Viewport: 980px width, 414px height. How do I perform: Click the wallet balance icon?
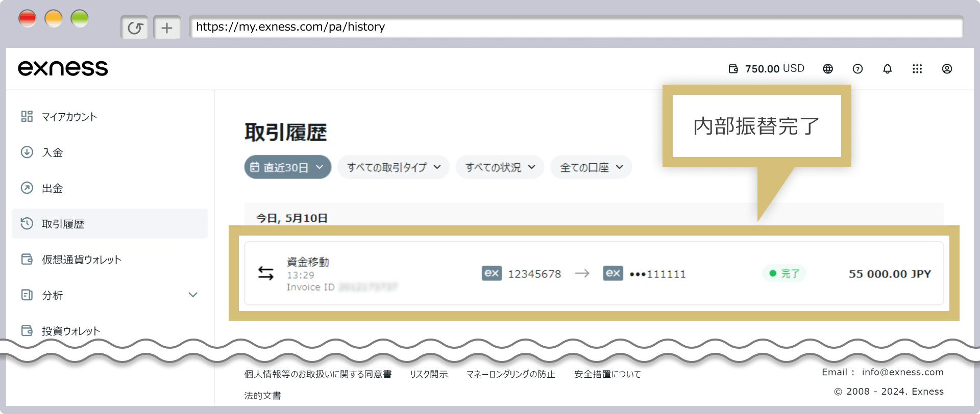click(x=733, y=69)
